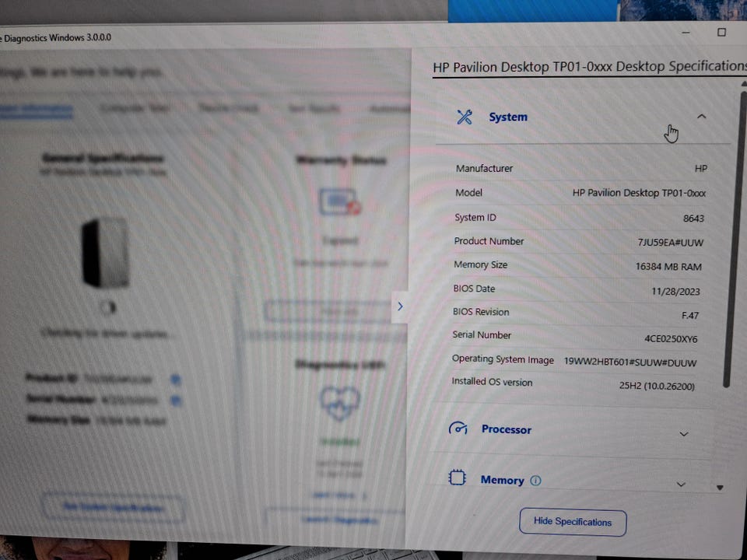
Task: Maximize the diagnostics window
Action: pos(722,32)
